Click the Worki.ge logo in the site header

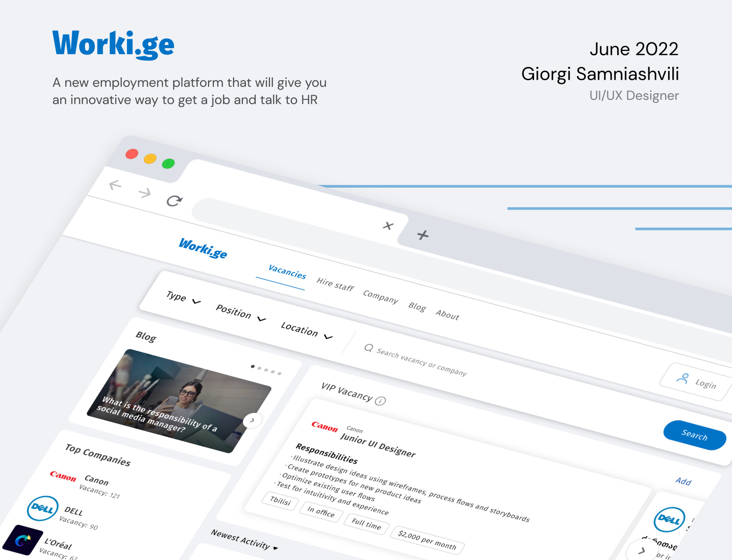click(203, 248)
